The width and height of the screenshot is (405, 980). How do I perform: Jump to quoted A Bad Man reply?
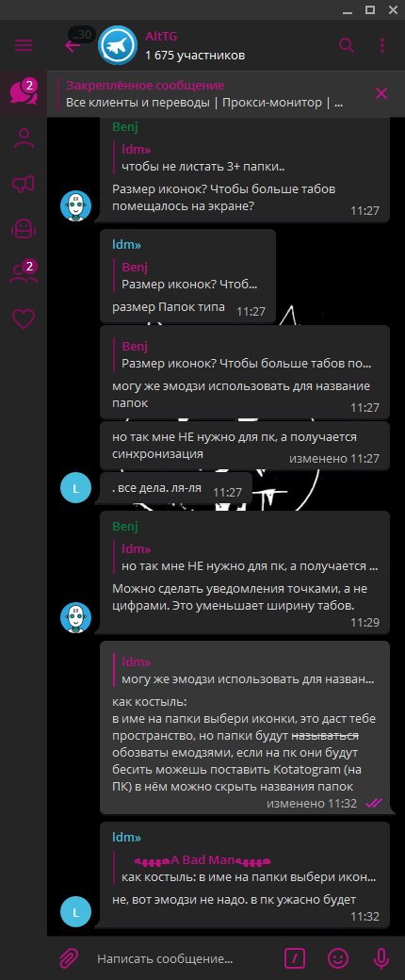(250, 868)
